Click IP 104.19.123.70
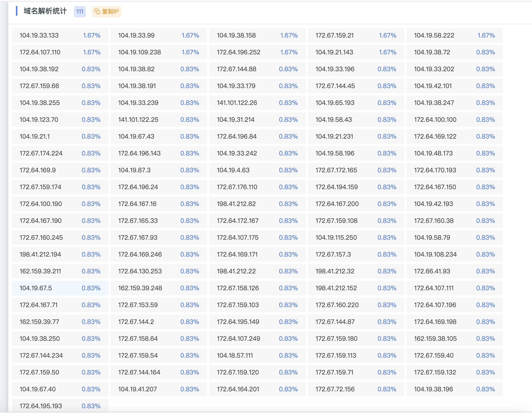This screenshot has height=413, width=532. (60, 119)
